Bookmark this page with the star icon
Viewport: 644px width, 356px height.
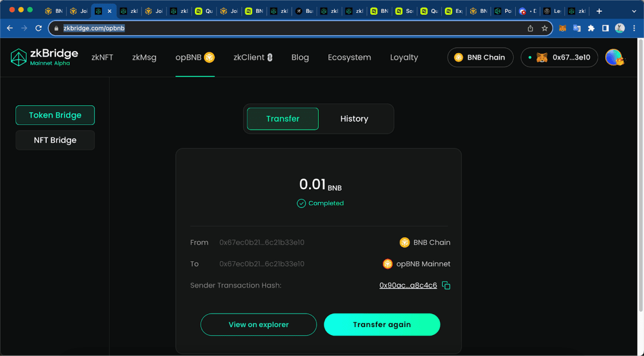[544, 28]
